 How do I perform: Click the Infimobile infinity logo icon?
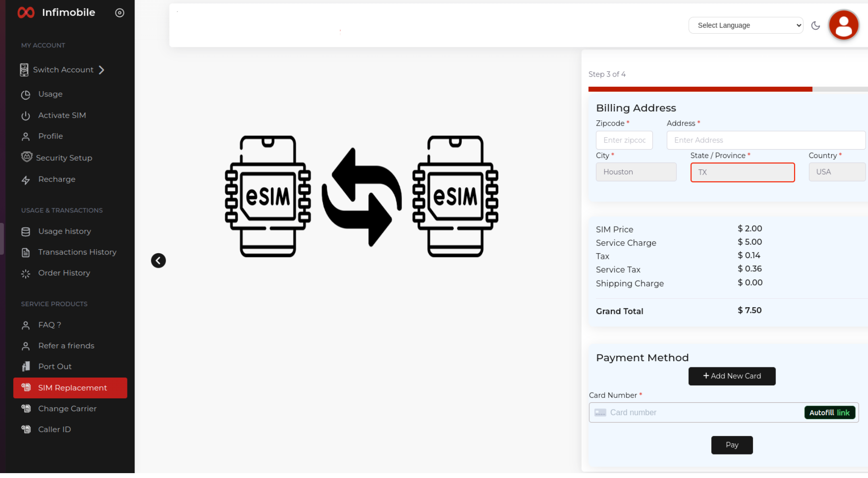pyautogui.click(x=26, y=12)
